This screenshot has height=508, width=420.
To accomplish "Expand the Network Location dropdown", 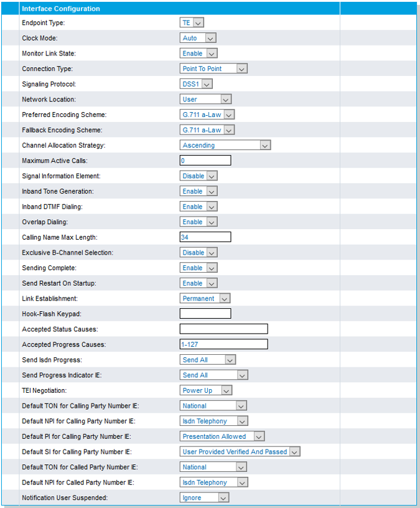I will tap(205, 99).
